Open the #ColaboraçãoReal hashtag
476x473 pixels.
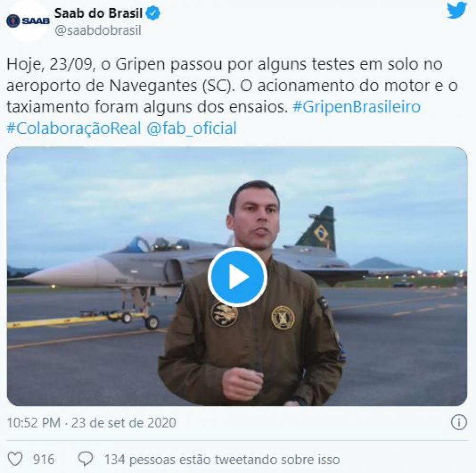74,128
